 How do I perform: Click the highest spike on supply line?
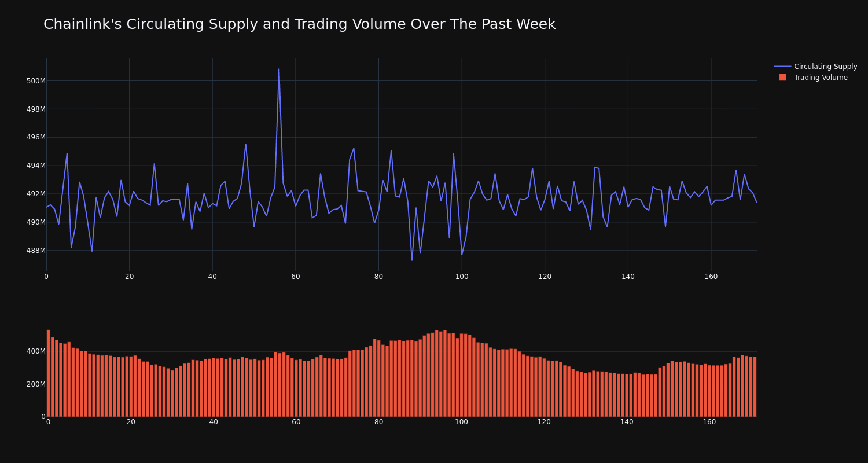279,69
